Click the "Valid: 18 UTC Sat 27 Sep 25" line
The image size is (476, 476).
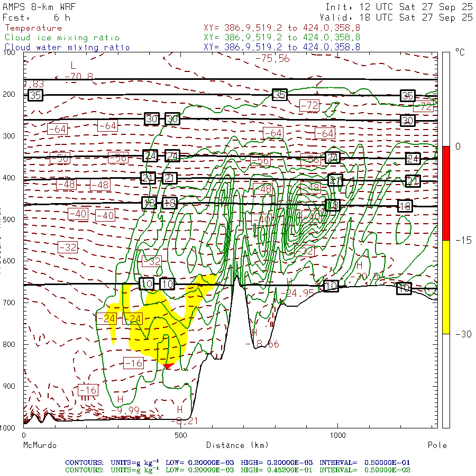coord(396,17)
